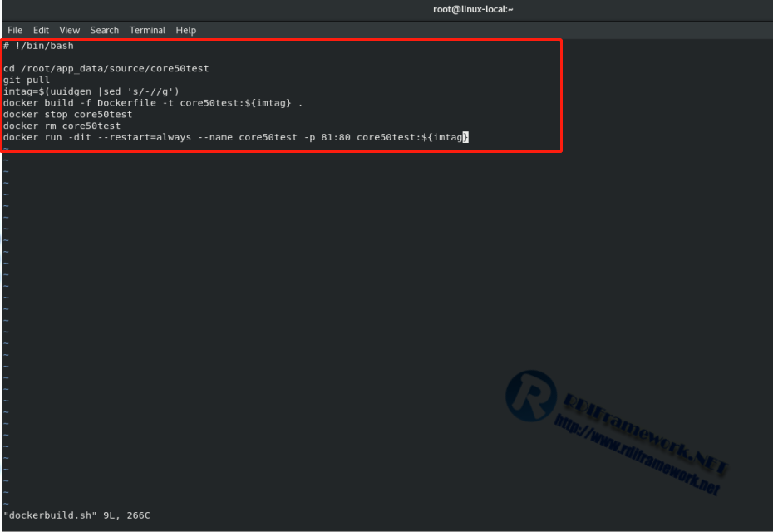This screenshot has width=773, height=532.
Task: Click the 'Dockerfile' word in build command
Action: [x=126, y=103]
